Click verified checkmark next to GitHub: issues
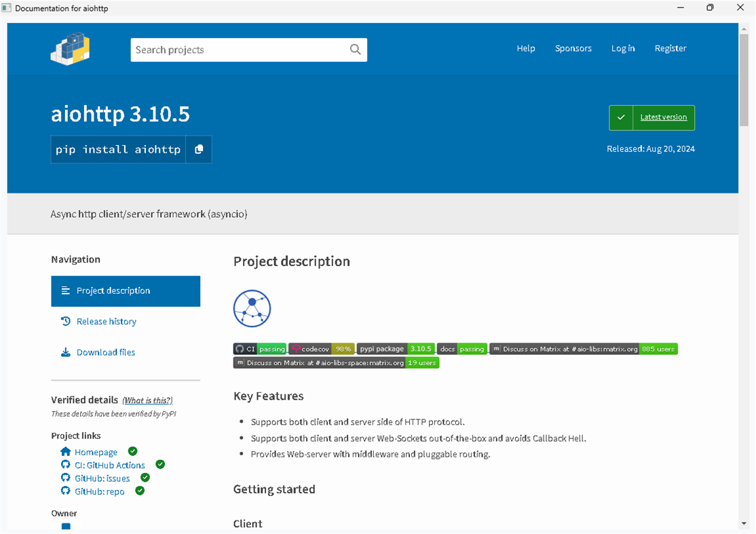Viewport: 756px width, 534px height. 145,478
